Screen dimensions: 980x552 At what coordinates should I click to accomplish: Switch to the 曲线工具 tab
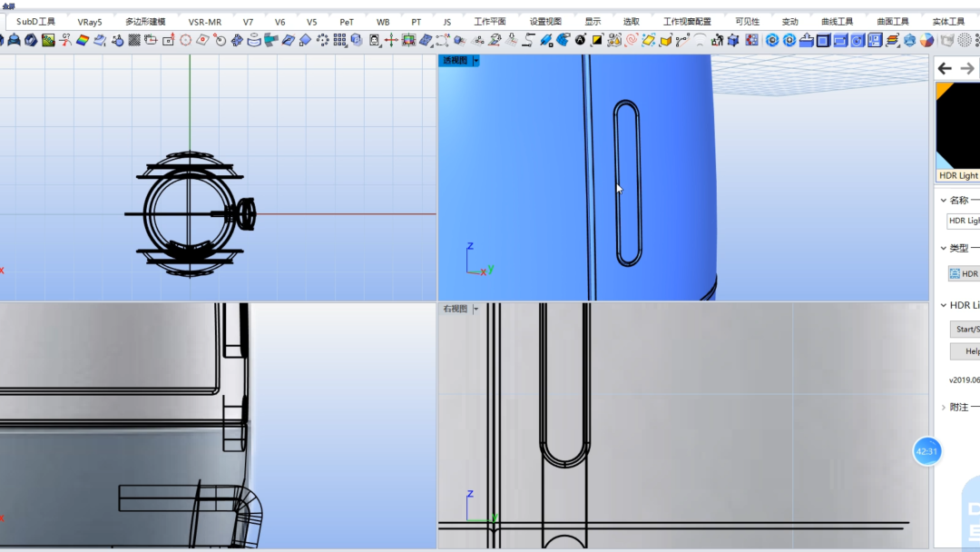(x=837, y=21)
